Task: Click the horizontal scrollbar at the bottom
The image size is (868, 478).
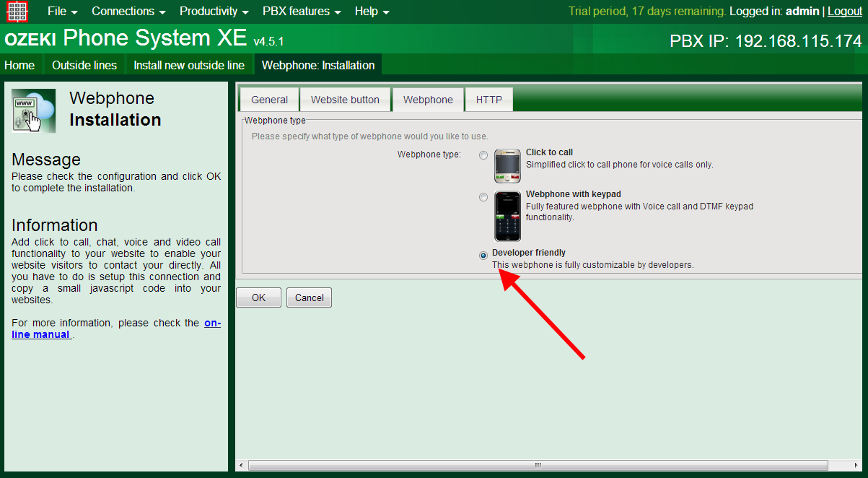Action: coord(538,465)
